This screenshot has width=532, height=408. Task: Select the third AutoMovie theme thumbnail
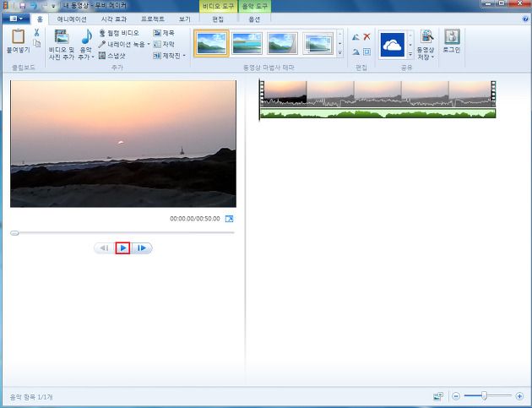point(282,43)
